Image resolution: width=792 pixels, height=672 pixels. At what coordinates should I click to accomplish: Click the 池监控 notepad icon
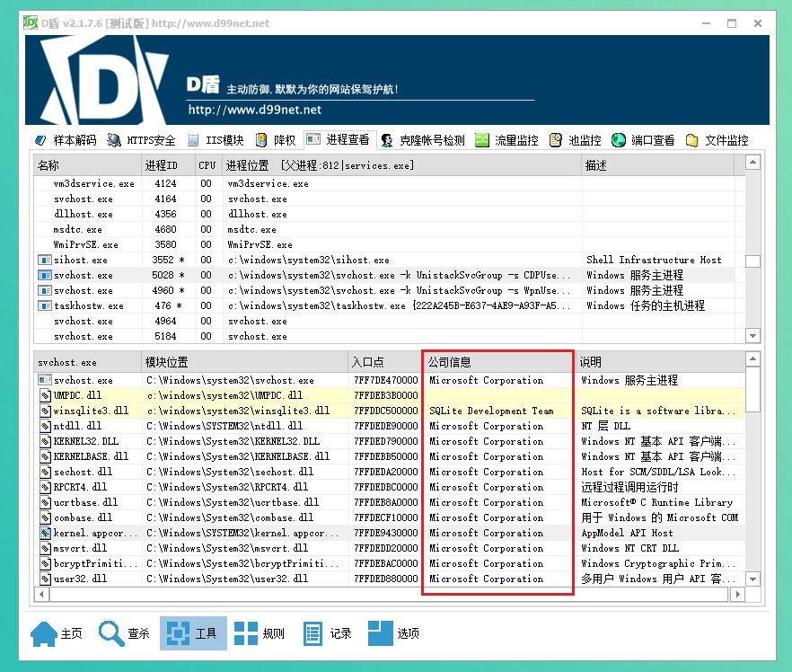tap(556, 140)
